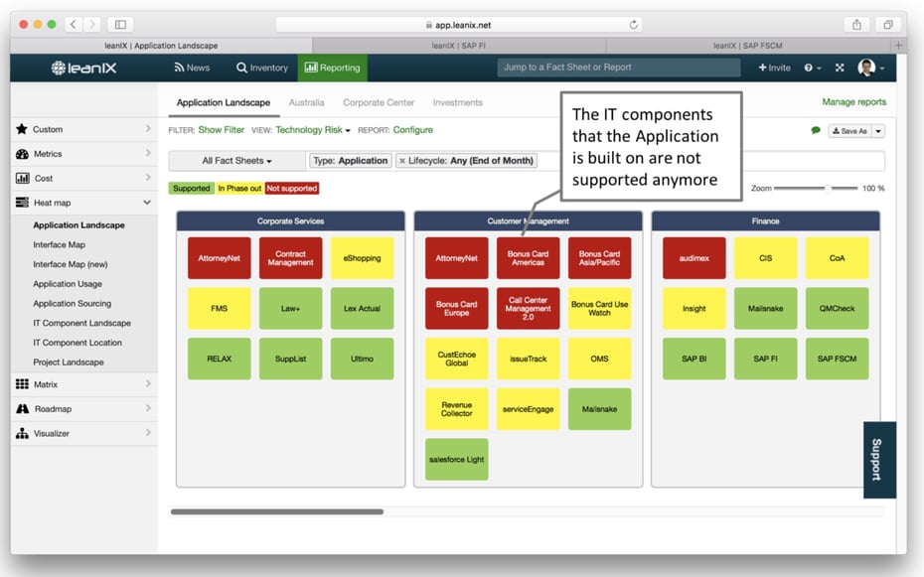The image size is (924, 577).
Task: Switch to the Corporate Center tab
Action: pyautogui.click(x=379, y=102)
